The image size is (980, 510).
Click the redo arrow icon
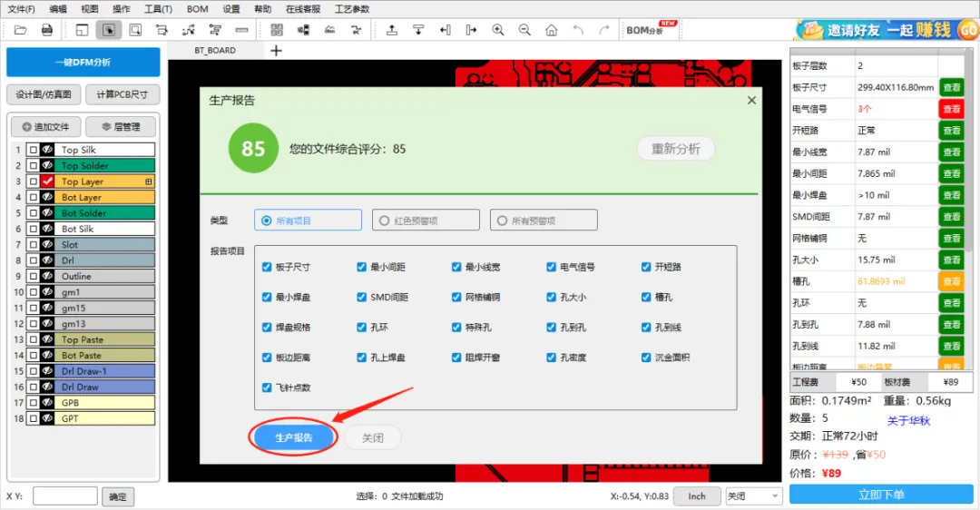coord(604,30)
